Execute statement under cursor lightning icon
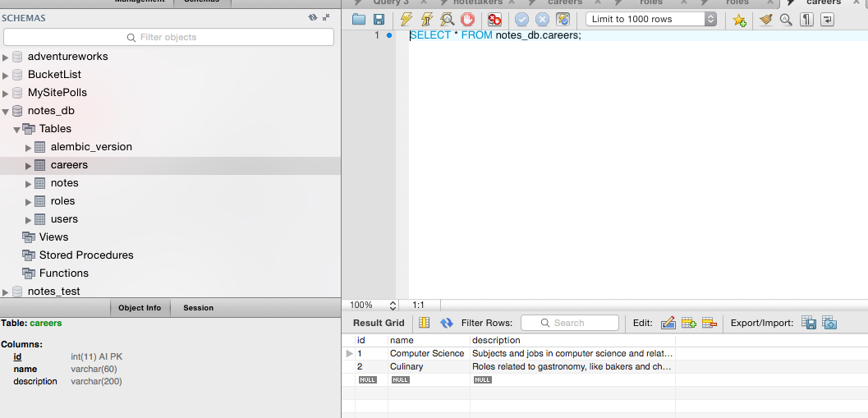 point(426,20)
